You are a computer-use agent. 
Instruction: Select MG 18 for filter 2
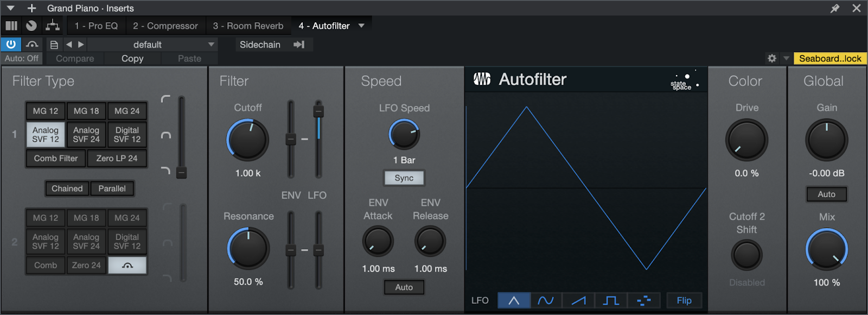(x=86, y=218)
